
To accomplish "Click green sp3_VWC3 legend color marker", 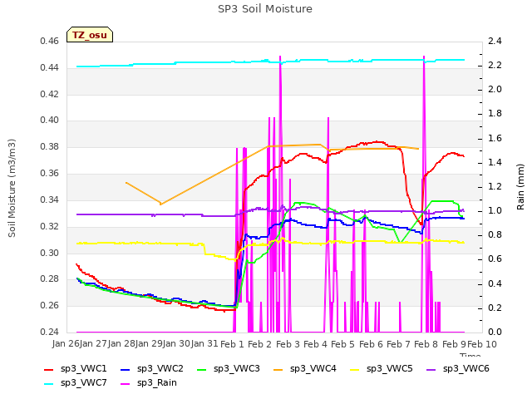I will 202,369.
